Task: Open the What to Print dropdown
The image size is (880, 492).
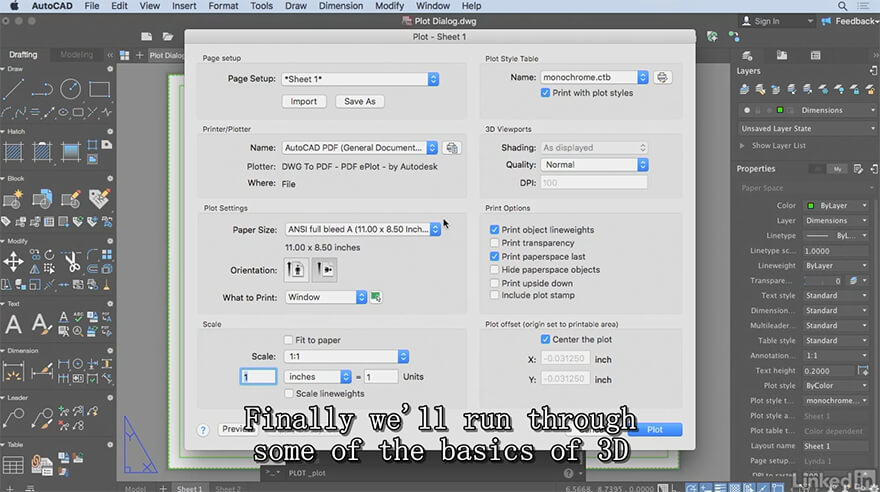Action: 326,297
